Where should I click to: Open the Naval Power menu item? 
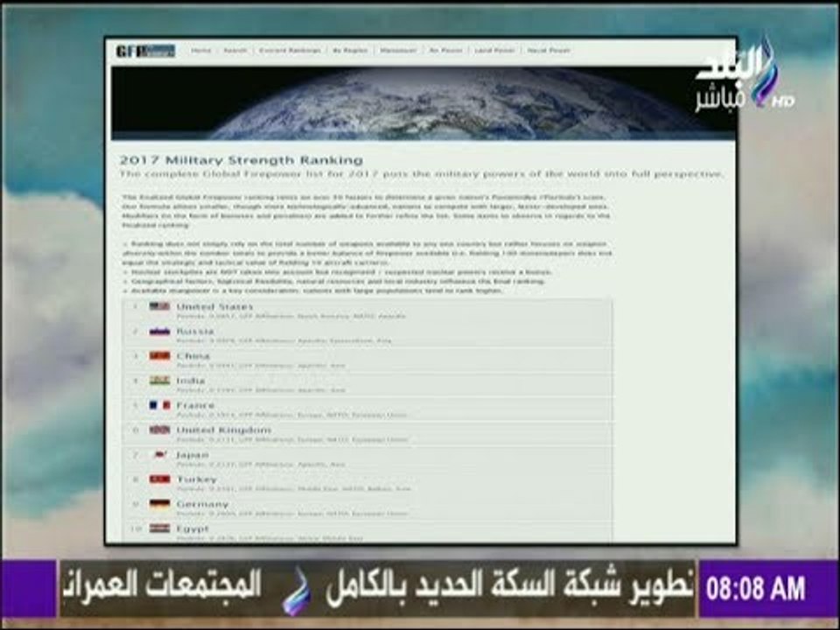(x=549, y=51)
